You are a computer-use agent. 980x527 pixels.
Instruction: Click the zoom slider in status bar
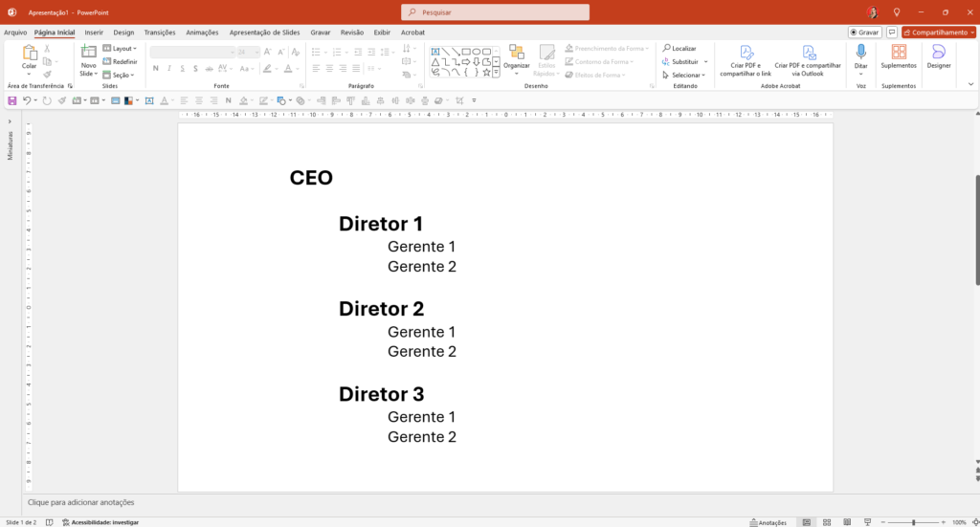point(913,522)
